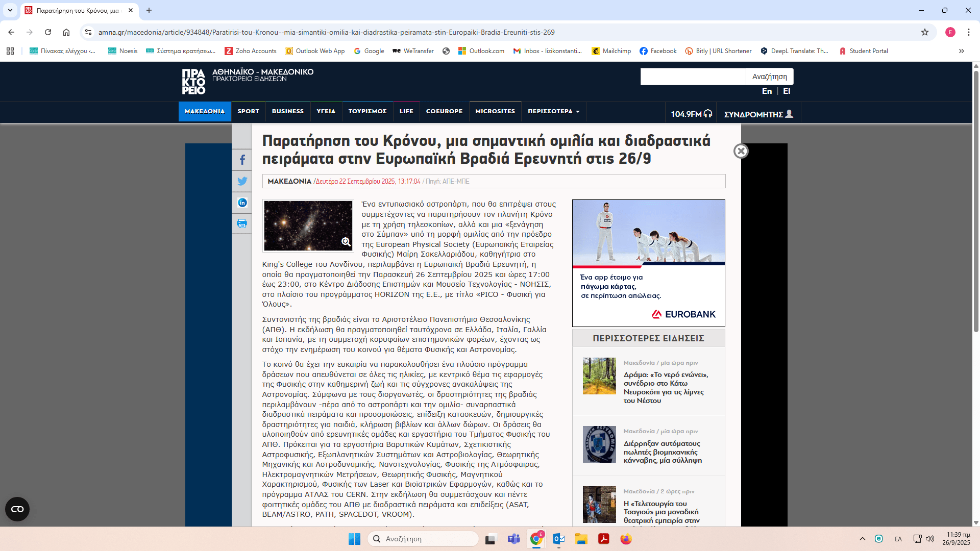
Task: Show more bookmarks with double chevron
Action: click(x=962, y=51)
